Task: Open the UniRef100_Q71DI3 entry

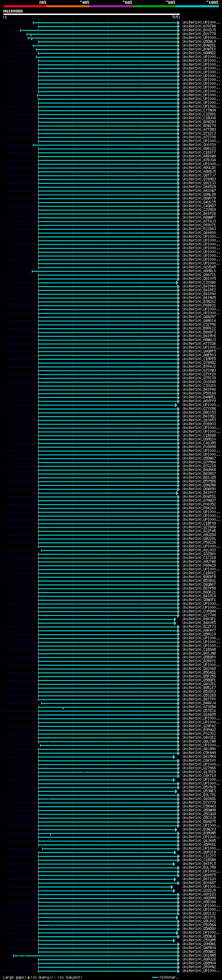Action: point(199,133)
